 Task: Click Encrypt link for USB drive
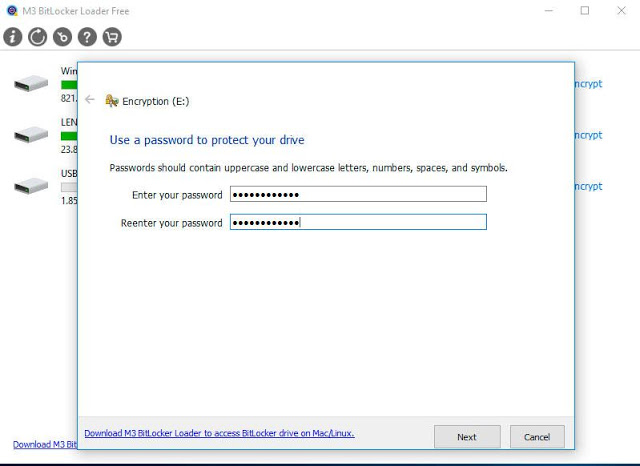pyautogui.click(x=588, y=187)
